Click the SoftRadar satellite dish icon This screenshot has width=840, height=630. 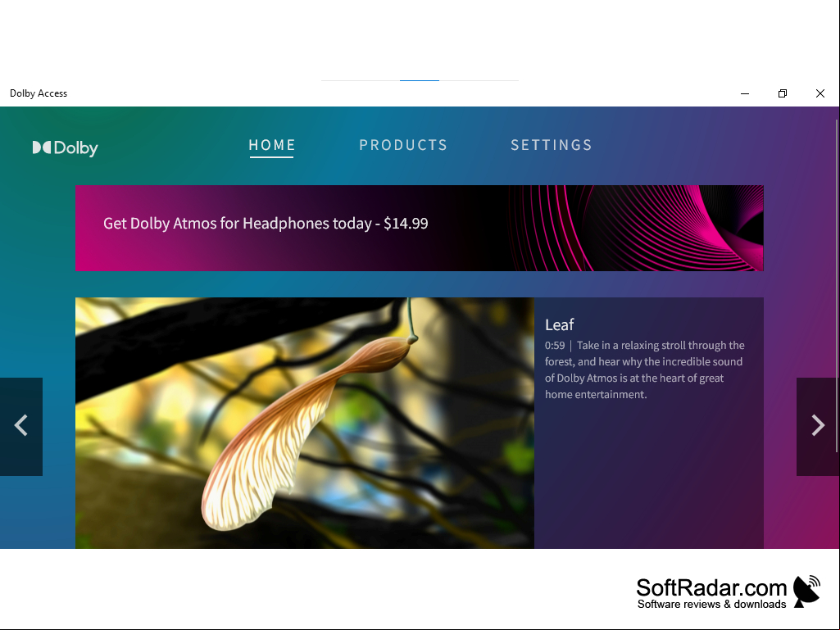pyautogui.click(x=806, y=591)
